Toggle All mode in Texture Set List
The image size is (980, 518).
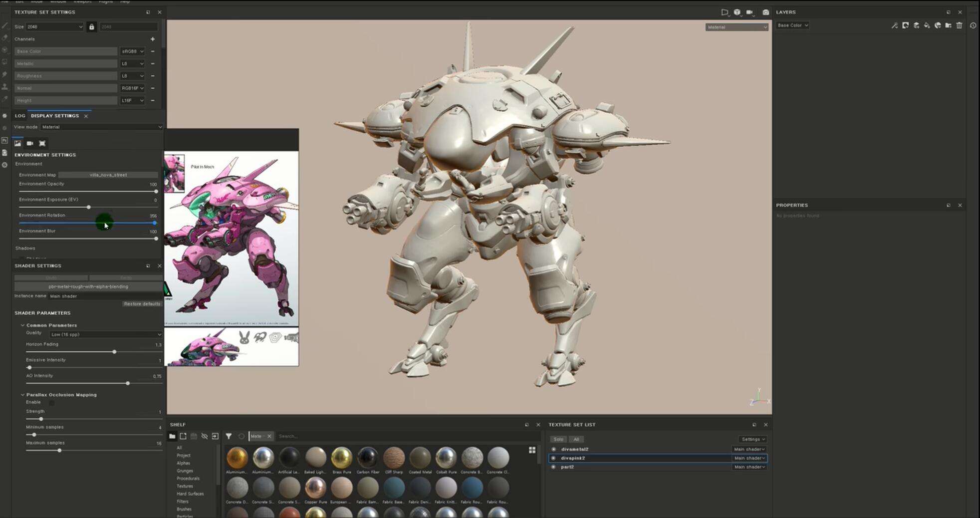[576, 439]
